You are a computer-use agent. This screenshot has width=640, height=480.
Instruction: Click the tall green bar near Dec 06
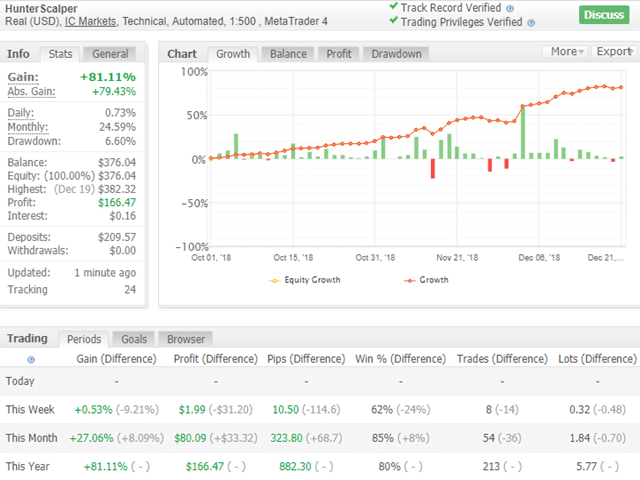click(x=523, y=133)
